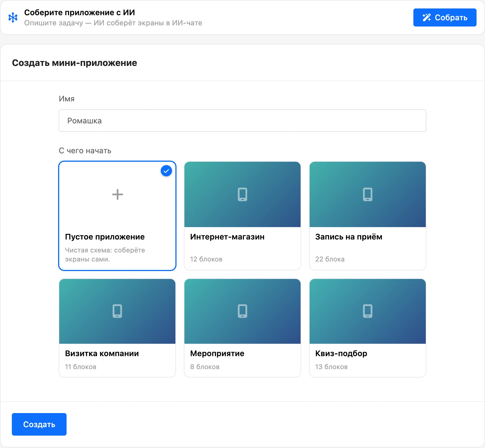Click the phone icon on Запись на приём card
This screenshot has height=448, width=485.
coord(368,194)
